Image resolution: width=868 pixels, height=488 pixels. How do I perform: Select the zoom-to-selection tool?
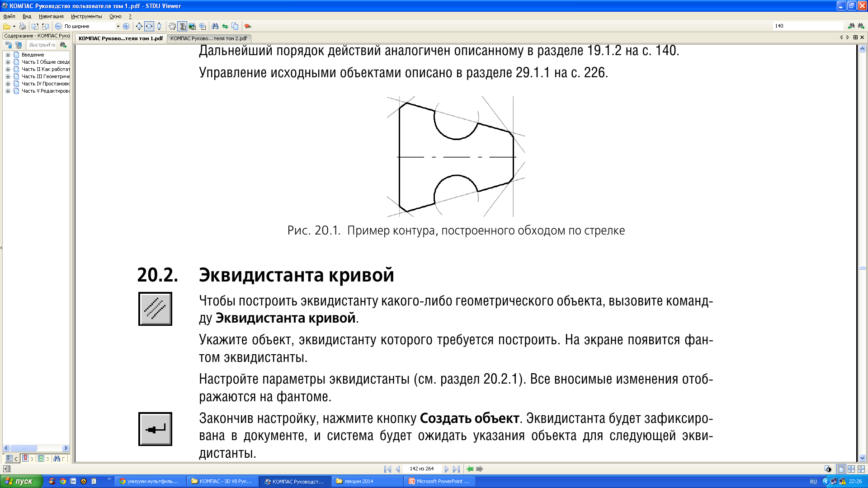203,26
